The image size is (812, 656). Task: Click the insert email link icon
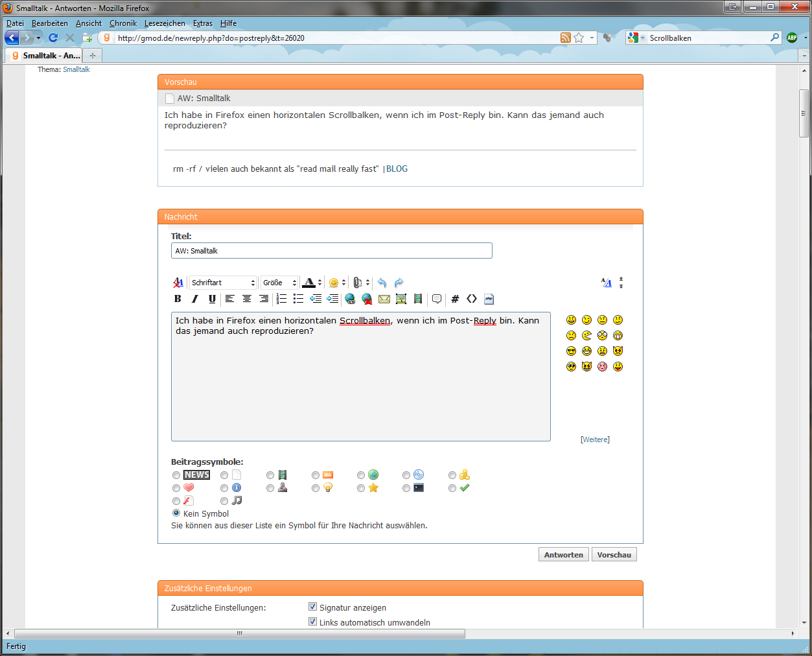[384, 299]
